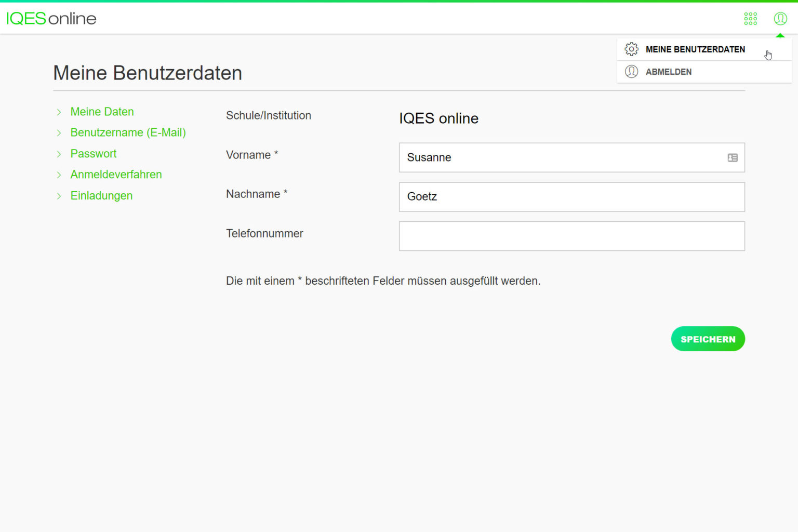Click the Passwort sidebar entry
798x532 pixels.
pos(94,154)
